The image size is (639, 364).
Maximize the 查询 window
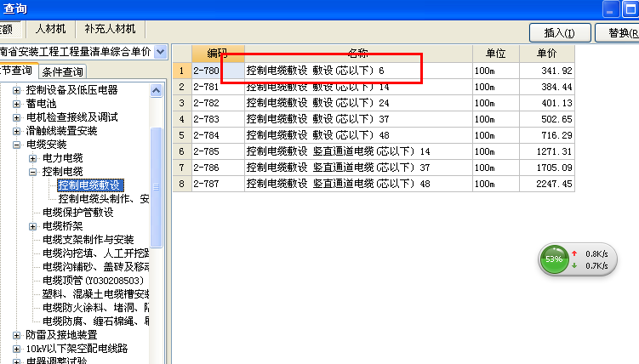[630, 9]
